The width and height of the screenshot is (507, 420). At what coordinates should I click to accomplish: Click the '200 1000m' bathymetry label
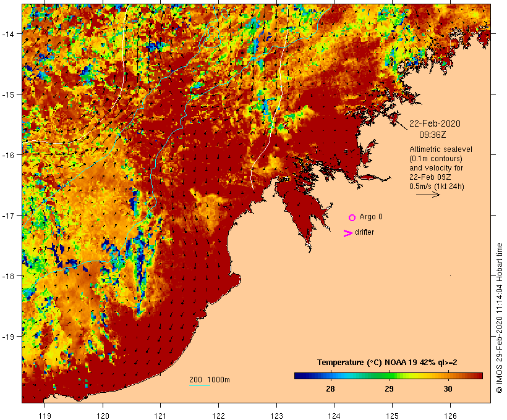click(x=210, y=380)
